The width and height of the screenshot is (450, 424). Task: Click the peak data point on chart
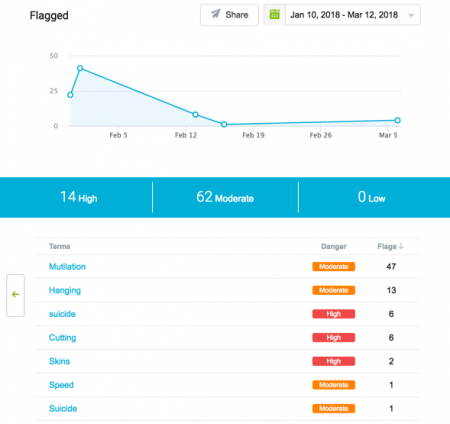80,68
